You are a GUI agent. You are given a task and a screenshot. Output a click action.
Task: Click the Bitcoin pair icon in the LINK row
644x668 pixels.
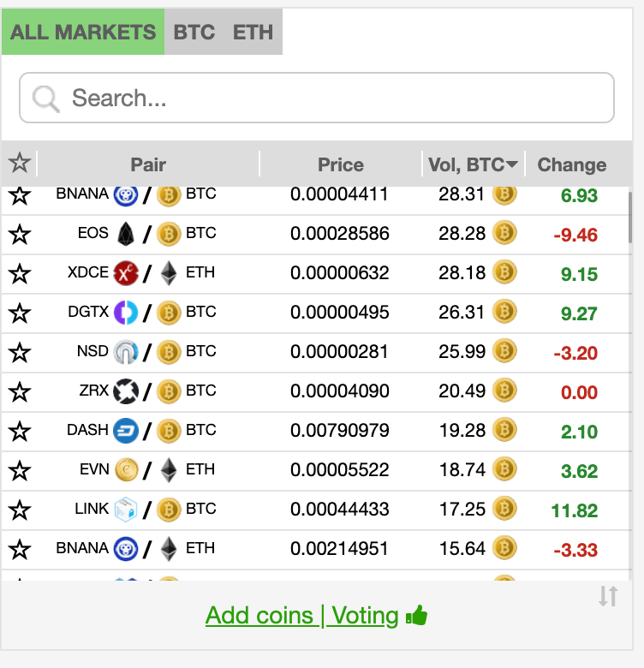[169, 510]
